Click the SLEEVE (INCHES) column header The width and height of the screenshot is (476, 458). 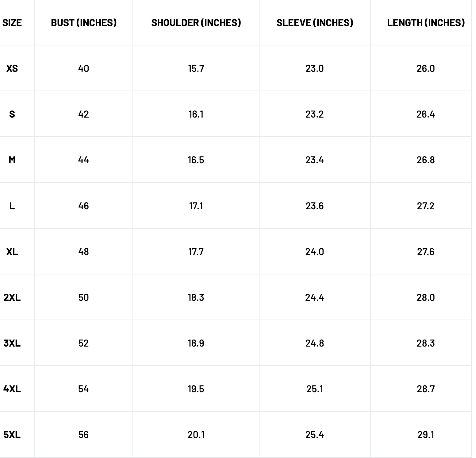click(x=315, y=23)
